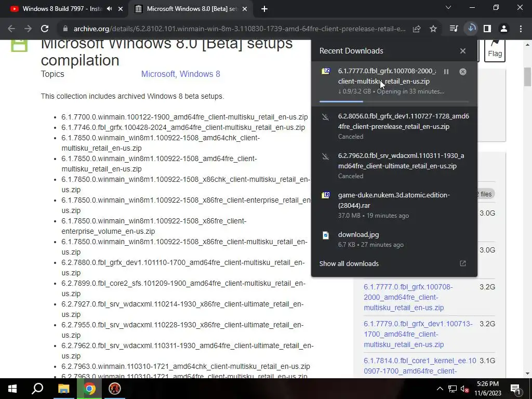Click the muted volume tray icon
Viewport: 532px width, 399px height.
[x=465, y=389]
